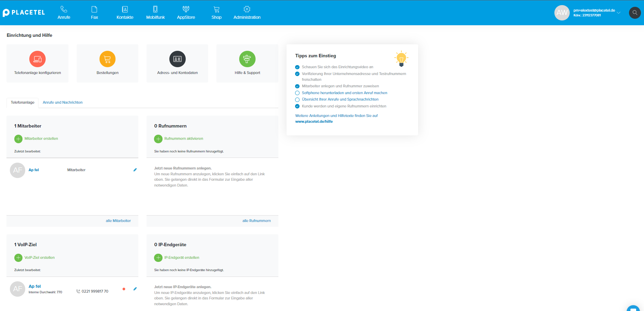Open the Fax document icon
Screen dimensions: 644x311
coord(94,9)
